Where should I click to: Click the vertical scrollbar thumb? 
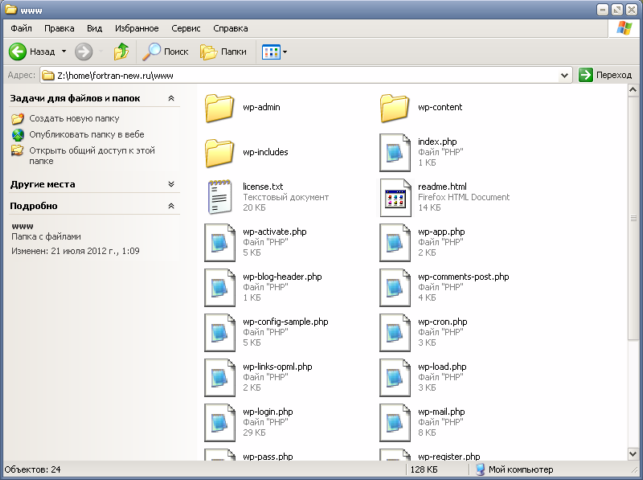pyautogui.click(x=633, y=218)
